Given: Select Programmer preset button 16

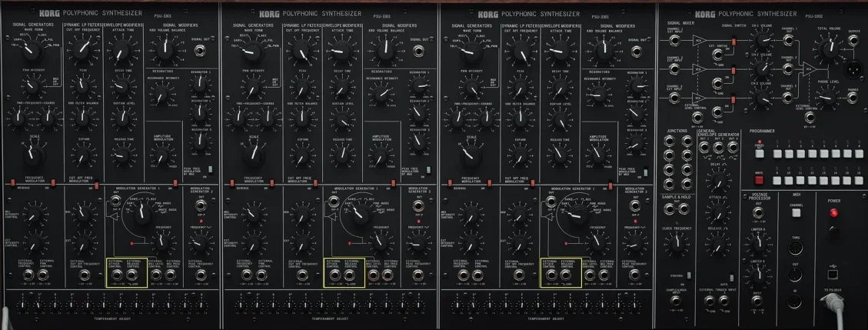Looking at the screenshot, I should point(859,181).
